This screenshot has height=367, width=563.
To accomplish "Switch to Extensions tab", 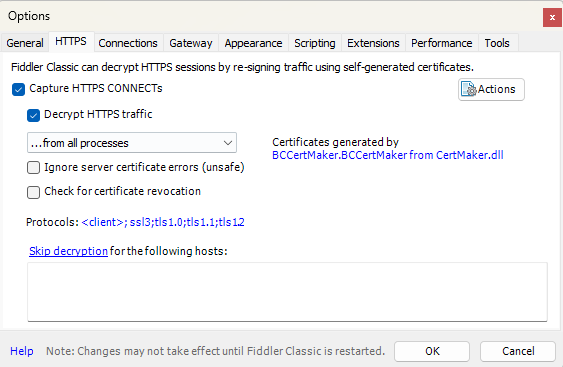I will point(373,43).
